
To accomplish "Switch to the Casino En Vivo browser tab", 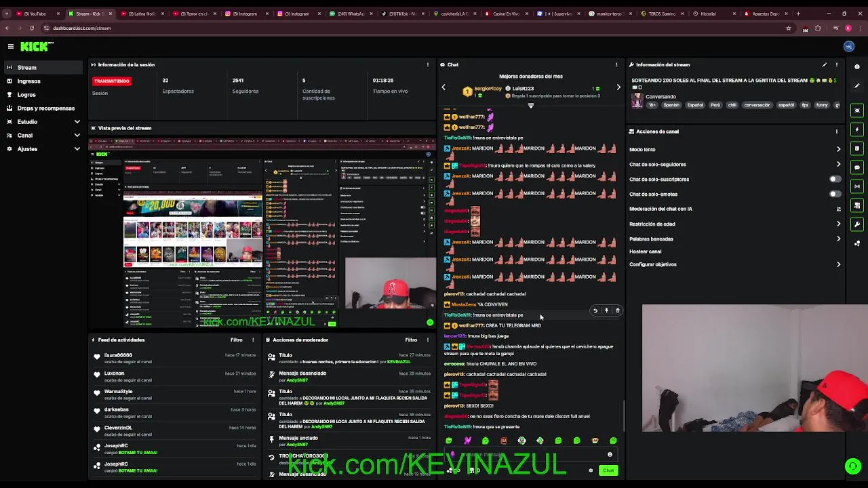I will 505,14.
